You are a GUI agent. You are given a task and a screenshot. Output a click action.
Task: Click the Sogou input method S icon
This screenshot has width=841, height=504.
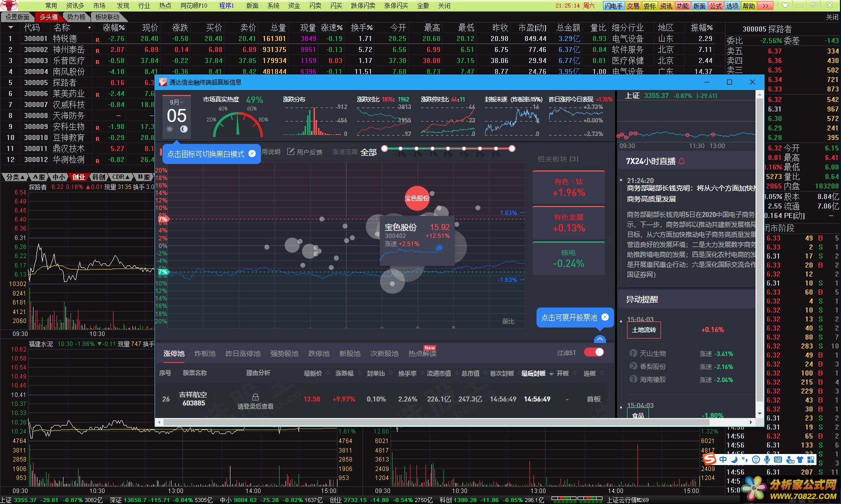click(x=709, y=459)
